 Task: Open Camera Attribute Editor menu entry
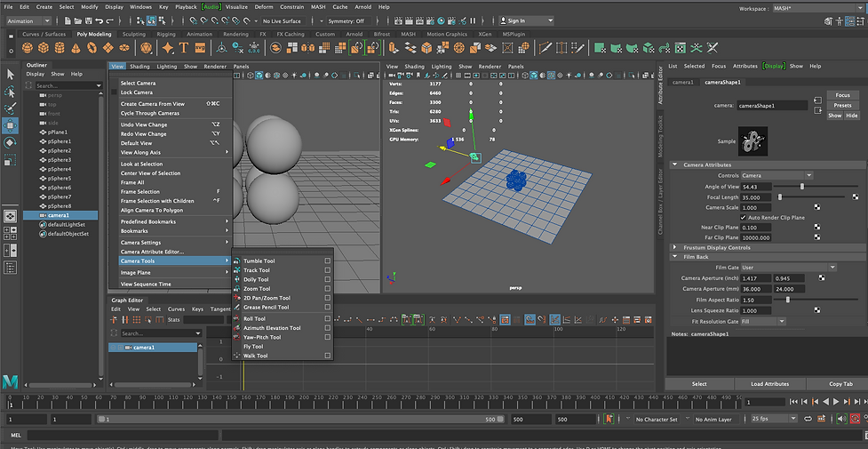pos(152,252)
